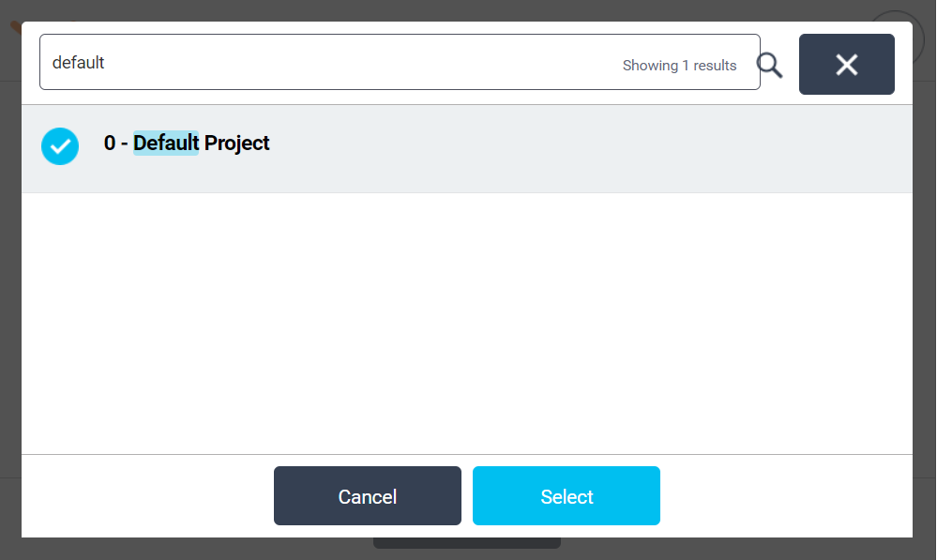Viewport: 937px width, 560px height.
Task: Click the typed text 'default' in the search box
Action: (79, 63)
